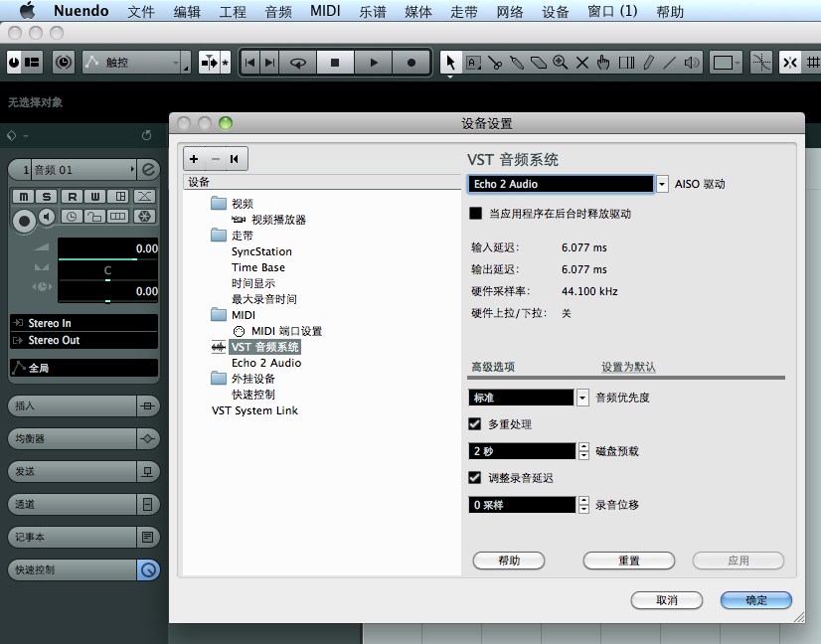Enable record arm on track 音频 01
This screenshot has height=644, width=821.
pos(24,221)
